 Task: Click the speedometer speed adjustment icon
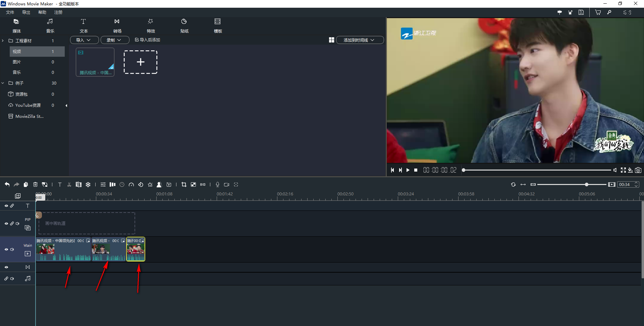pyautogui.click(x=131, y=184)
